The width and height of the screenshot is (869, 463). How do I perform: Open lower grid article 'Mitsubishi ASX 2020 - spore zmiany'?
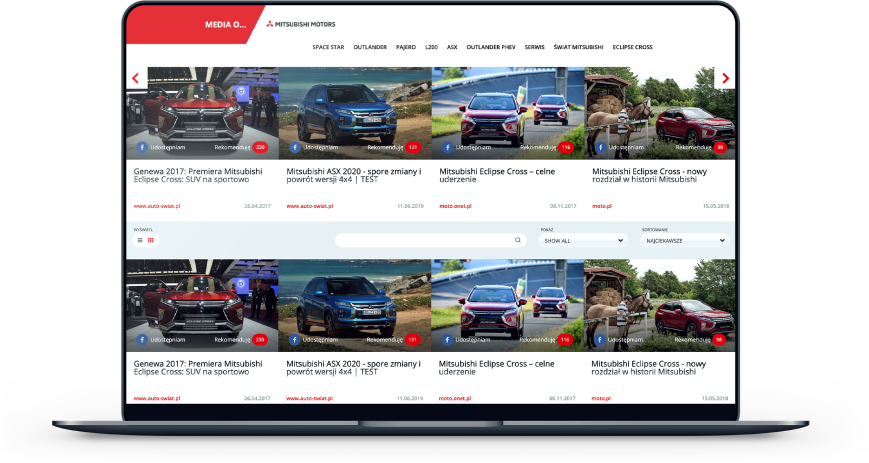click(x=353, y=368)
